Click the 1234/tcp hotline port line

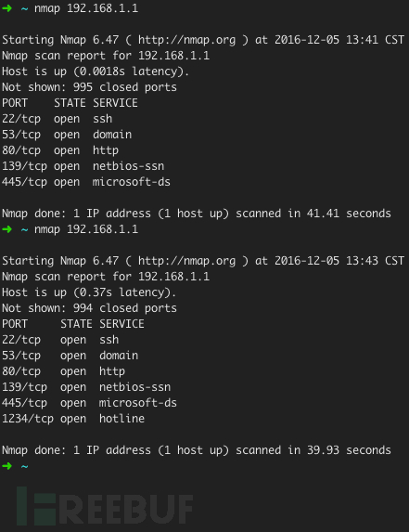tap(73, 419)
